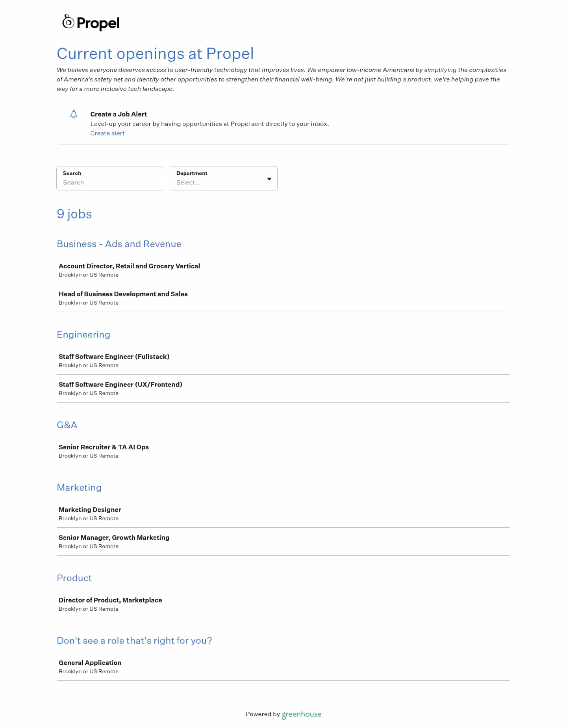Open Director of Product, Marketplace job
Screen dimensions: 567x728
110,600
